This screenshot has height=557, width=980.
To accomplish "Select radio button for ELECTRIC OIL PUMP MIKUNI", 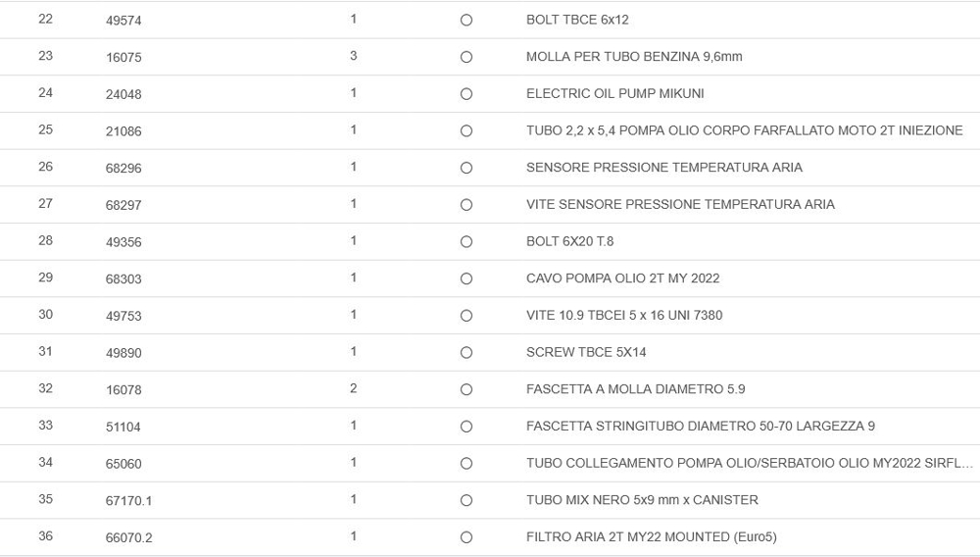I will [x=466, y=94].
